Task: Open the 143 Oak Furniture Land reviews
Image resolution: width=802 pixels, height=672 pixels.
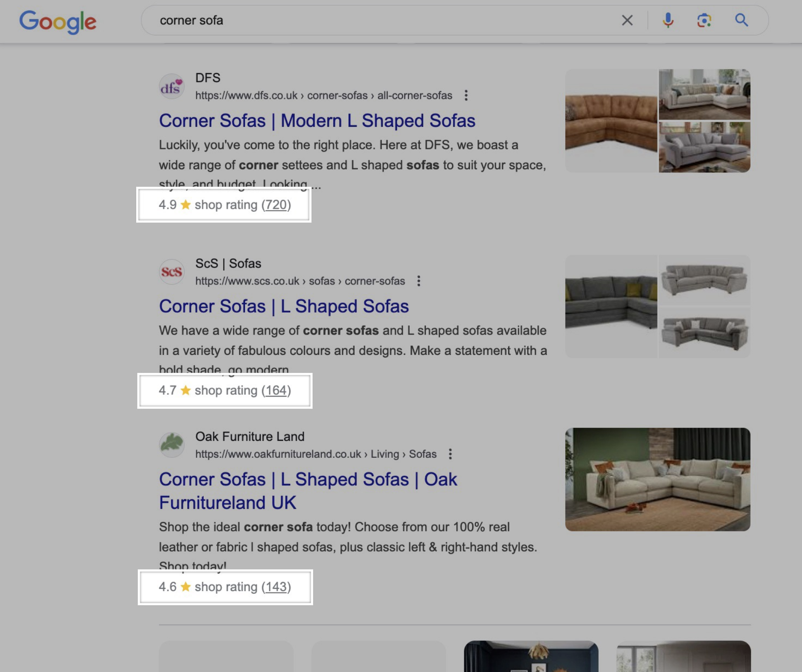Action: pyautogui.click(x=278, y=587)
